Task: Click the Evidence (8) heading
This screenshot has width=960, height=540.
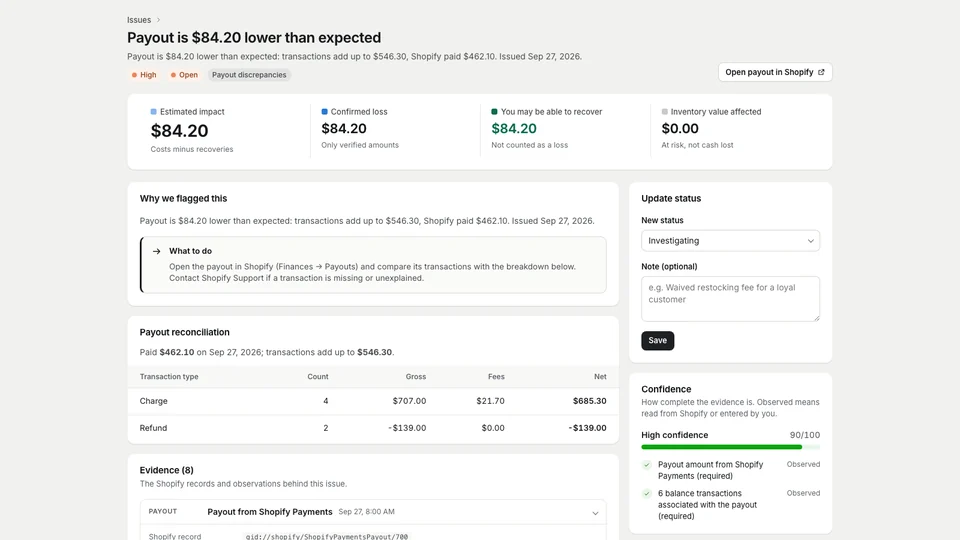Action: click(167, 470)
